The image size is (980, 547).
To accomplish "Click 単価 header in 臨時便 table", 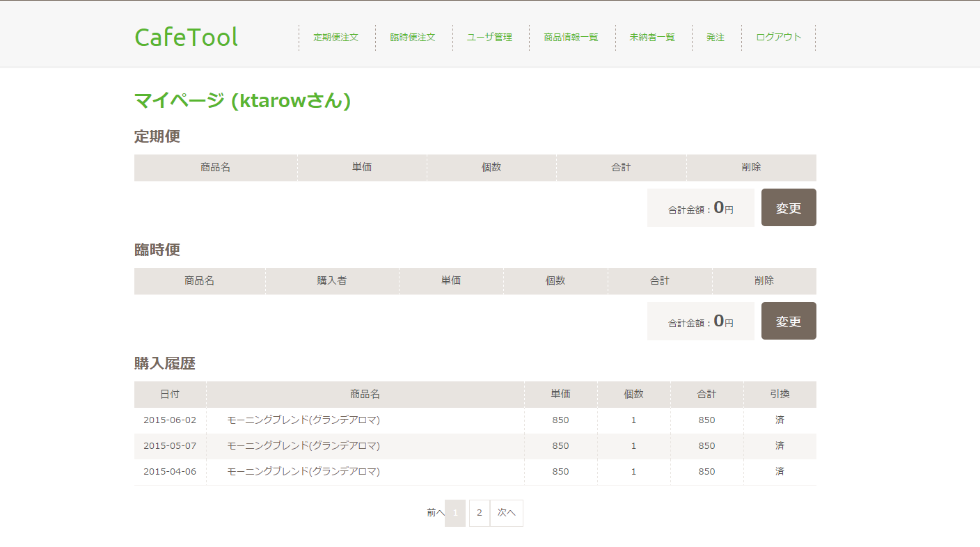I will 451,281.
